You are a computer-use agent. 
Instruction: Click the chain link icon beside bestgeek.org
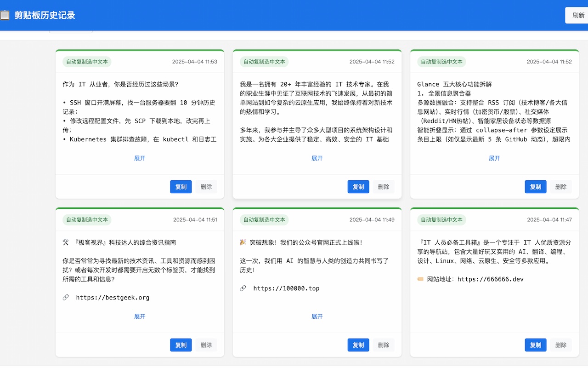click(x=66, y=298)
